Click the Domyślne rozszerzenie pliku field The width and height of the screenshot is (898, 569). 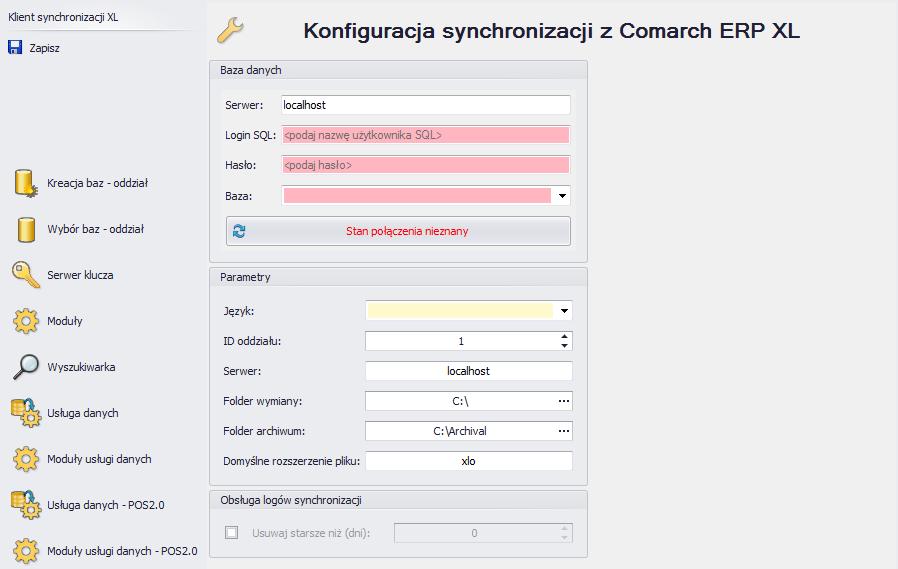click(x=468, y=461)
